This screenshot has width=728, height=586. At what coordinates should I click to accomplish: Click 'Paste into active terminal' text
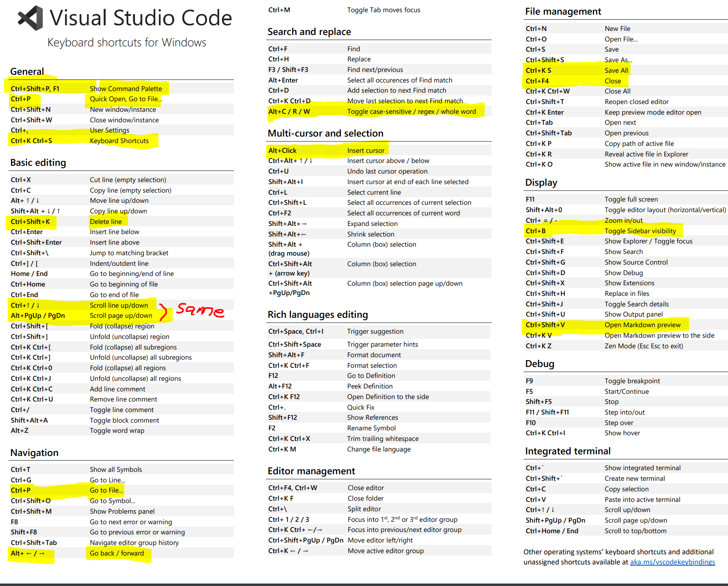click(642, 499)
